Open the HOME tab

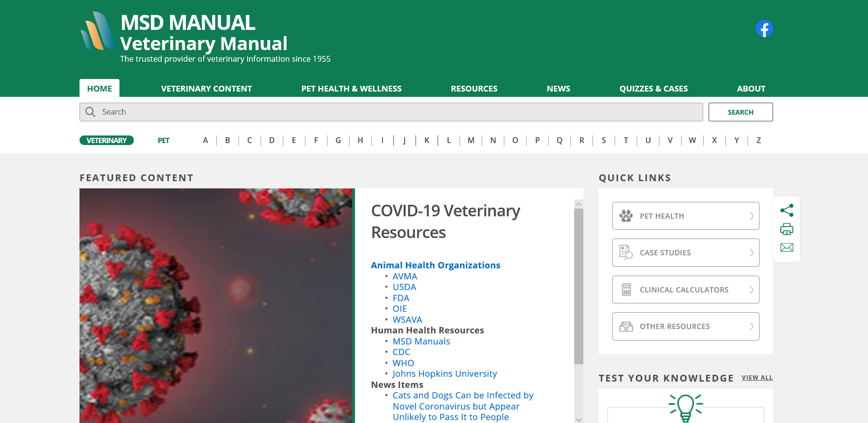pos(99,88)
